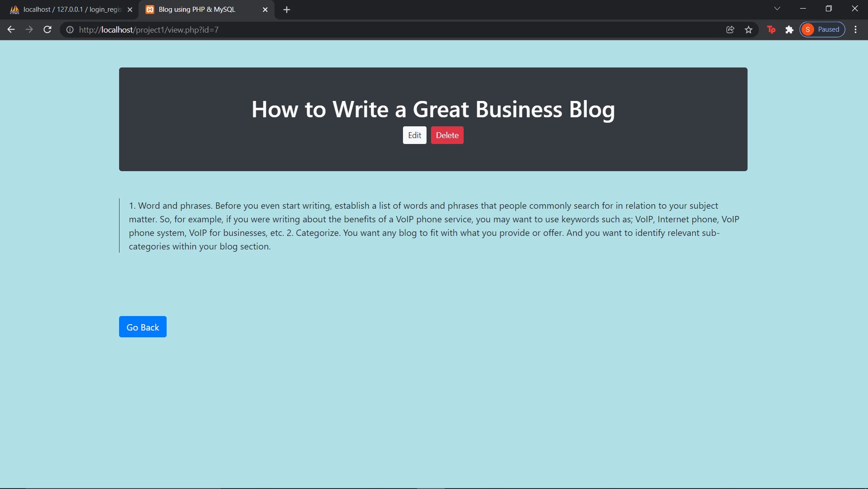
Task: Open a new browser tab
Action: 287,10
